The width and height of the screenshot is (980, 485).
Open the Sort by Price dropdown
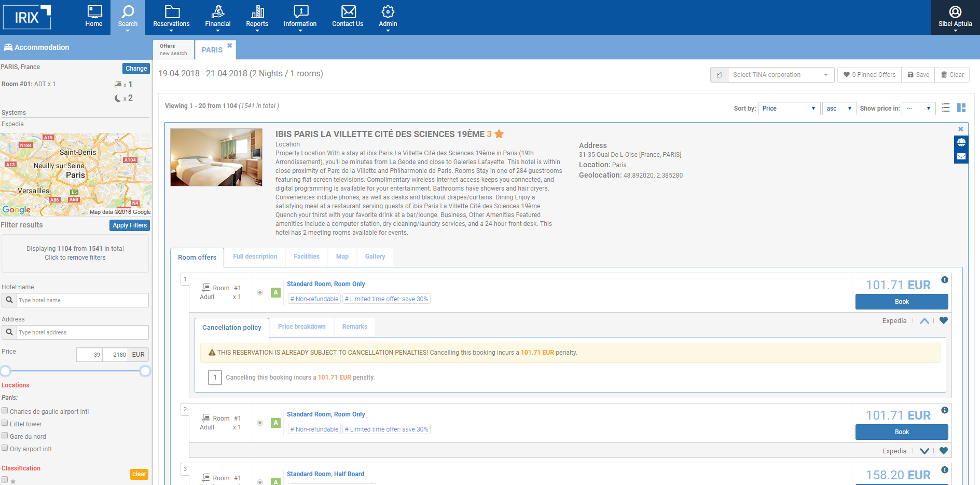(789, 109)
